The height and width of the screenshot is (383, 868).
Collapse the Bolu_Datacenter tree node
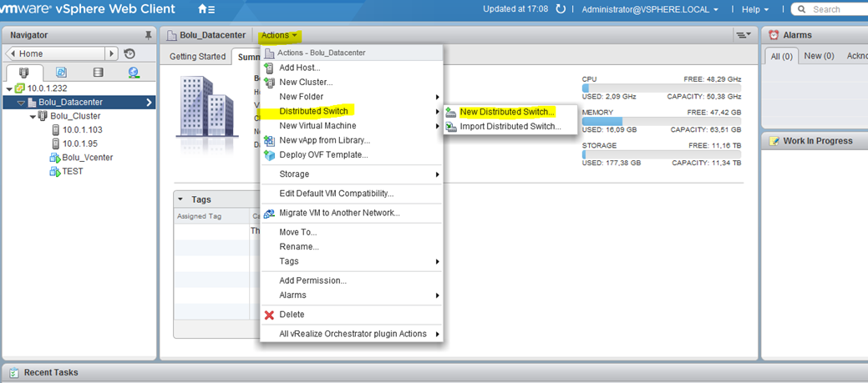tap(21, 103)
